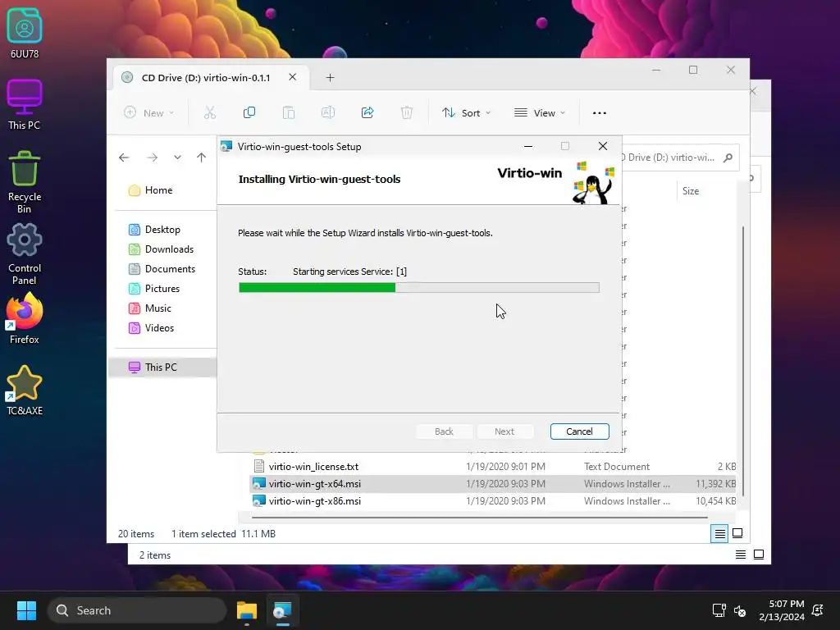Open the See more ellipsis menu in Explorer
Image resolution: width=840 pixels, height=630 pixels.
click(x=600, y=113)
